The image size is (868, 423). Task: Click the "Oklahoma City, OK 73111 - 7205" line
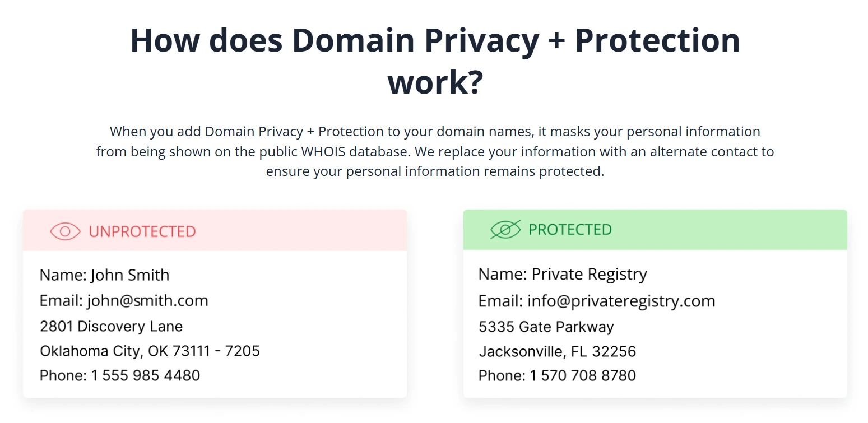(x=150, y=351)
